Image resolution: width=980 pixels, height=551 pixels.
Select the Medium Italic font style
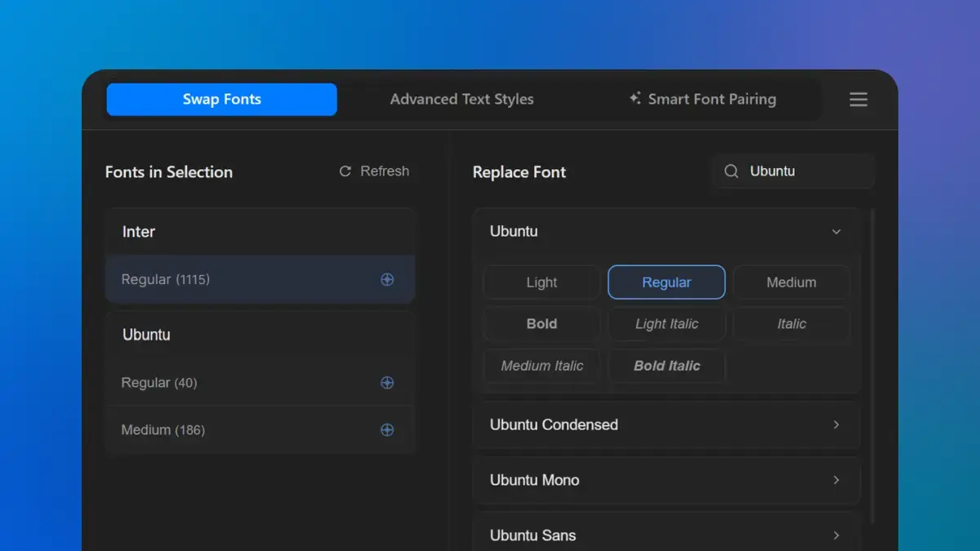(541, 366)
